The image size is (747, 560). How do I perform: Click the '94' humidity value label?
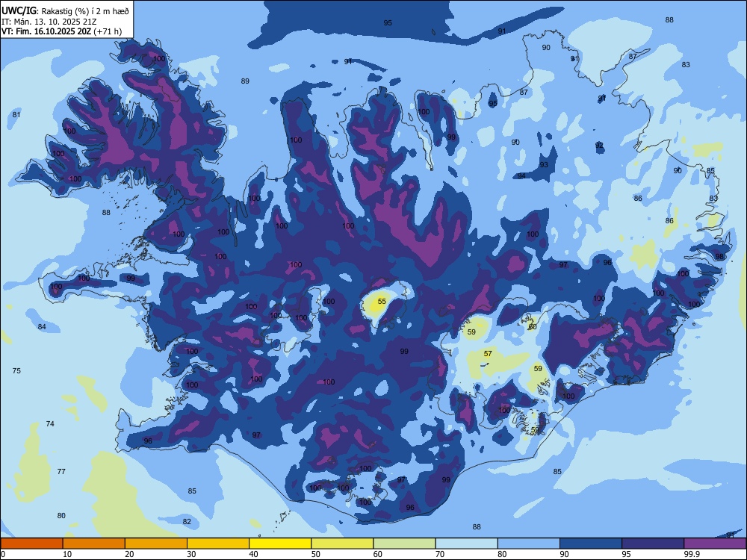[521, 175]
